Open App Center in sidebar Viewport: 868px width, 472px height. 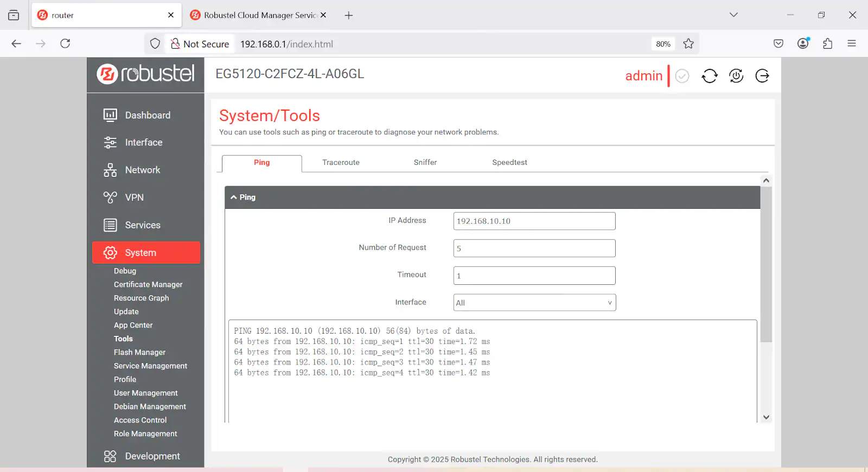click(133, 325)
